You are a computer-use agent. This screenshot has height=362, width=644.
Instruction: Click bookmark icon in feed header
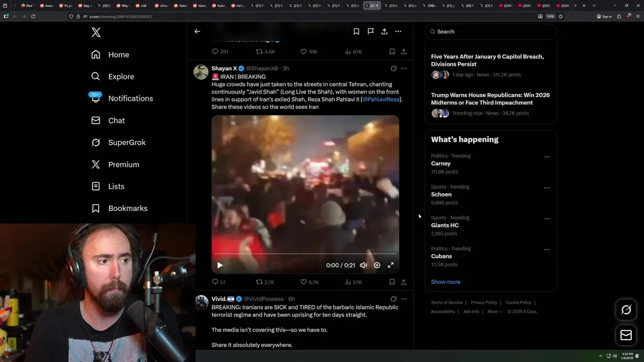pos(356,31)
